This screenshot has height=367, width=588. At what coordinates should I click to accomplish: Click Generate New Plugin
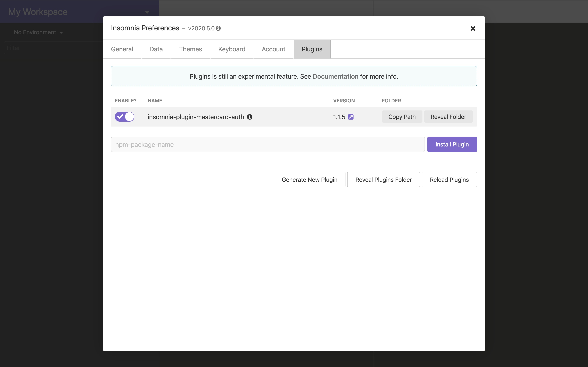[x=309, y=180]
